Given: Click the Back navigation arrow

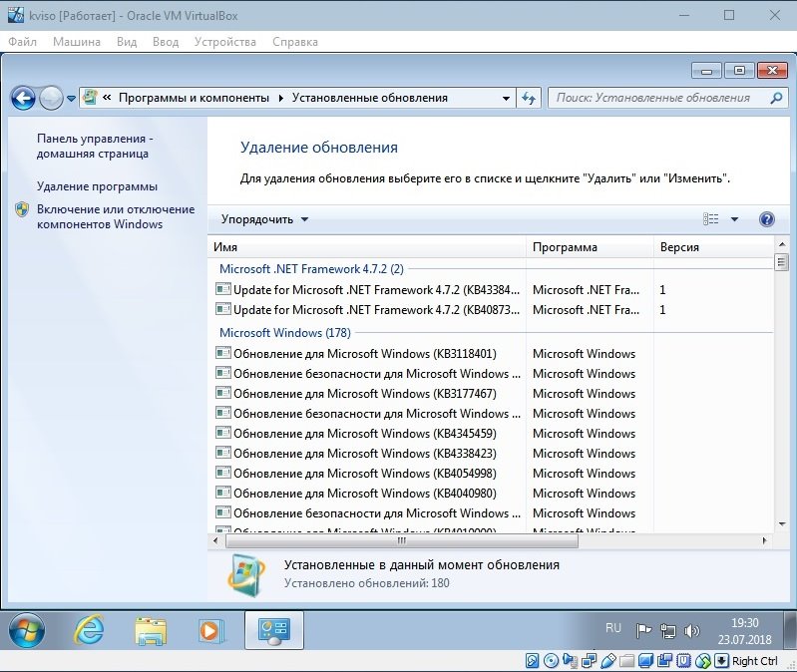Looking at the screenshot, I should pos(24,98).
